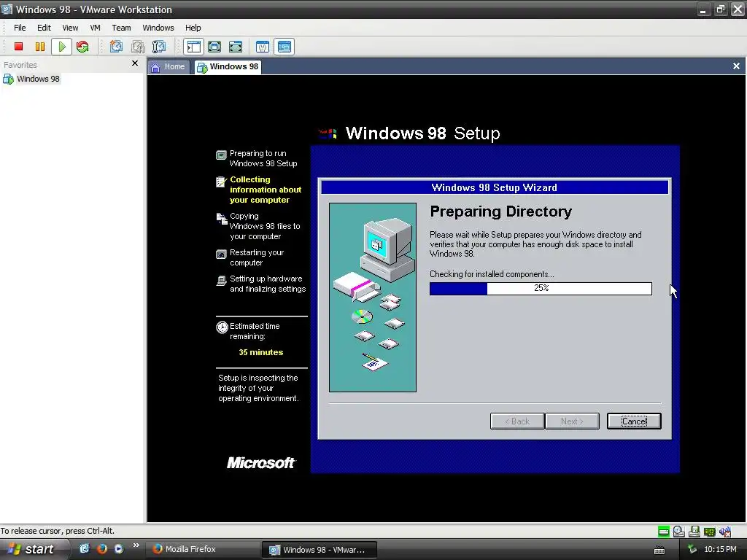Click 'Collecting information about your computer' step

tap(266, 190)
